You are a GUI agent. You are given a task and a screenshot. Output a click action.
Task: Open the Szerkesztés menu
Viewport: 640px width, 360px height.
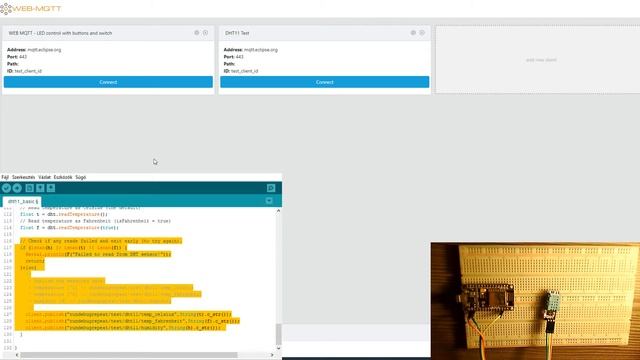(x=23, y=177)
